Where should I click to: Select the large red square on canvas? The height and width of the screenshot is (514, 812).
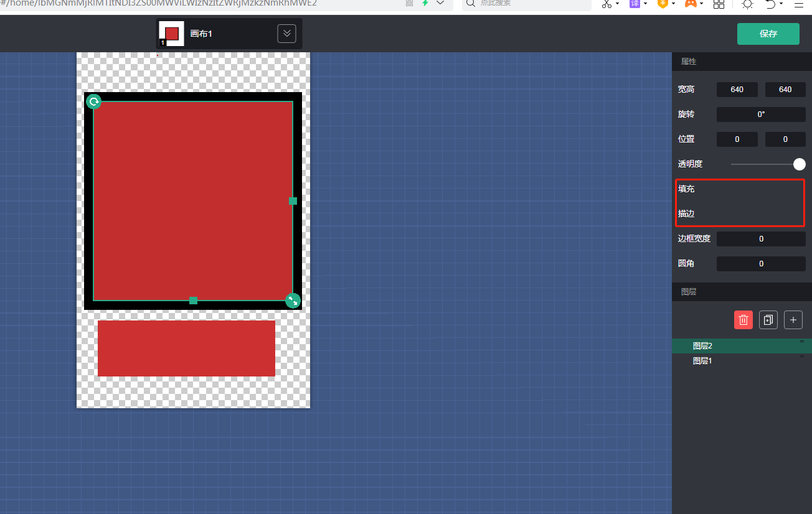click(193, 201)
